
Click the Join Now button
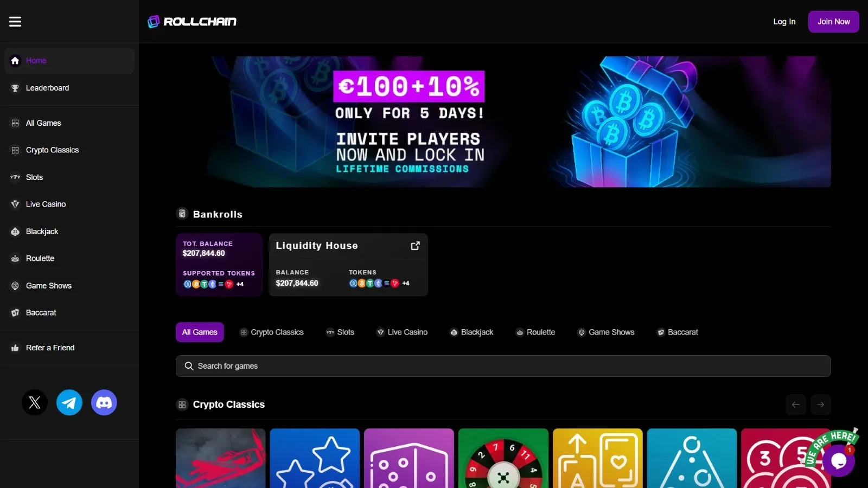[x=833, y=22]
